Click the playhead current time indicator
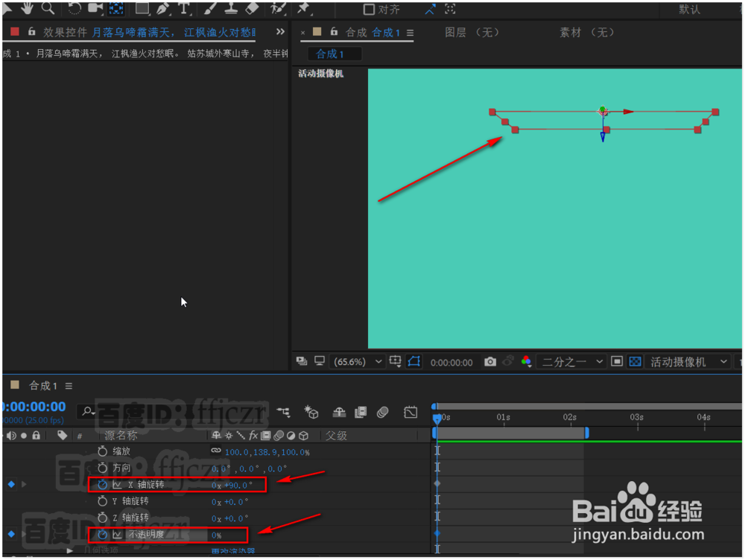 point(437,418)
